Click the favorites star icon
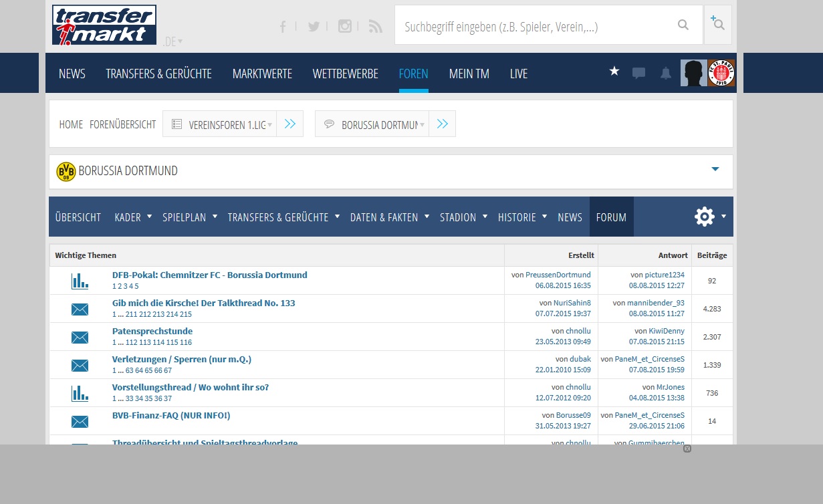823x504 pixels. [614, 71]
